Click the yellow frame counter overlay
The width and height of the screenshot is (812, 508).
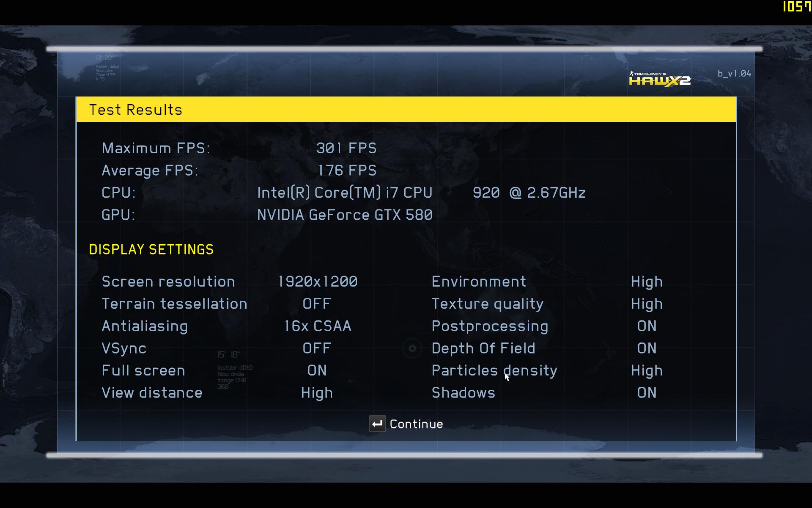(x=797, y=6)
